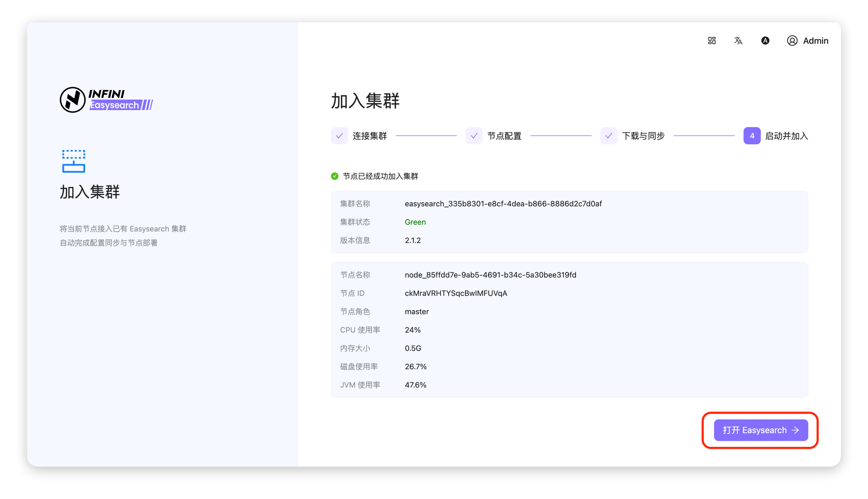The height and width of the screenshot is (499, 868).
Task: Click the round A theme icon
Action: (x=765, y=41)
